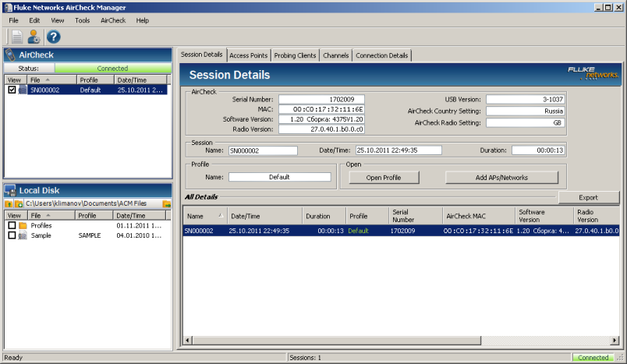
Task: Click the Add APs/Networks button
Action: point(501,178)
